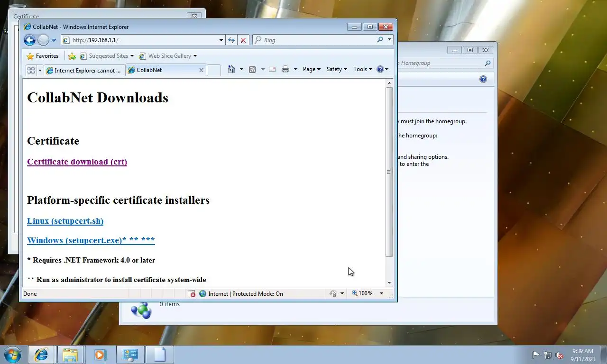Open the Home button dropdown arrow
Image resolution: width=607 pixels, height=364 pixels.
[241, 69]
